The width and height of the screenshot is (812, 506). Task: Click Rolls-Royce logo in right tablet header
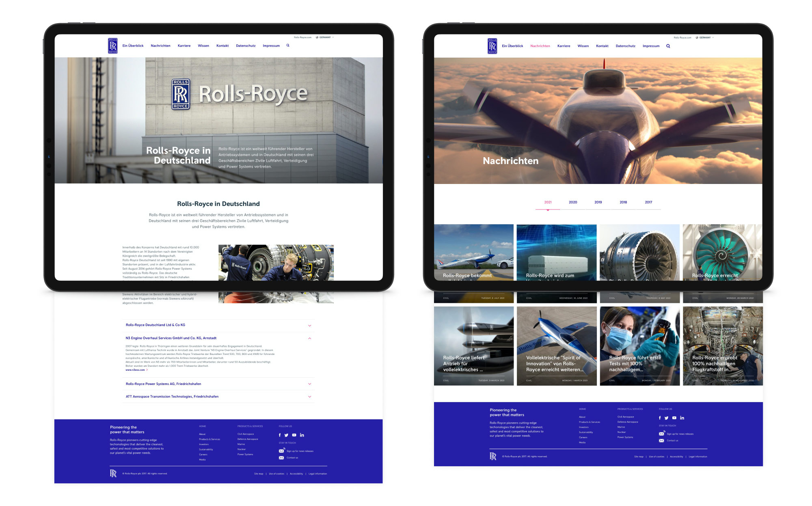tap(492, 46)
